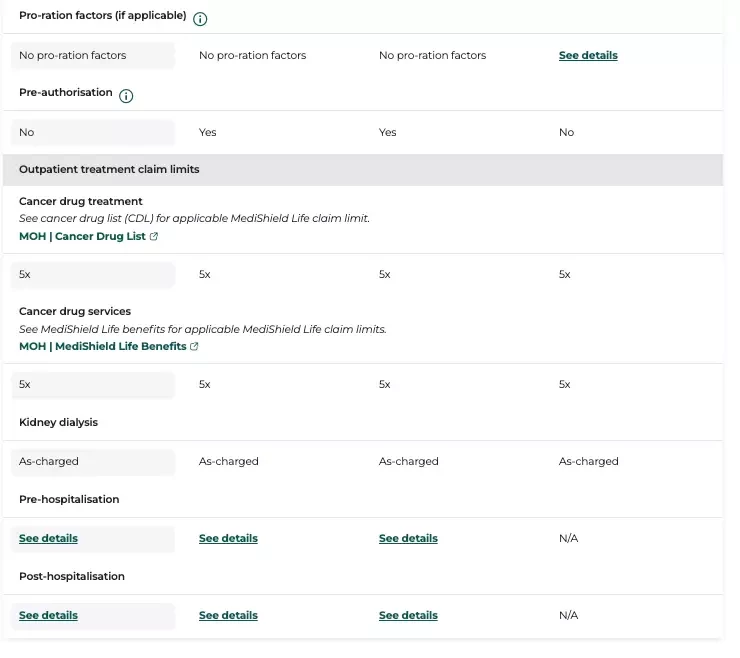Screen dimensions: 740x658
Task: Click the first-column No pro-ration factors cell
Action: click(93, 56)
